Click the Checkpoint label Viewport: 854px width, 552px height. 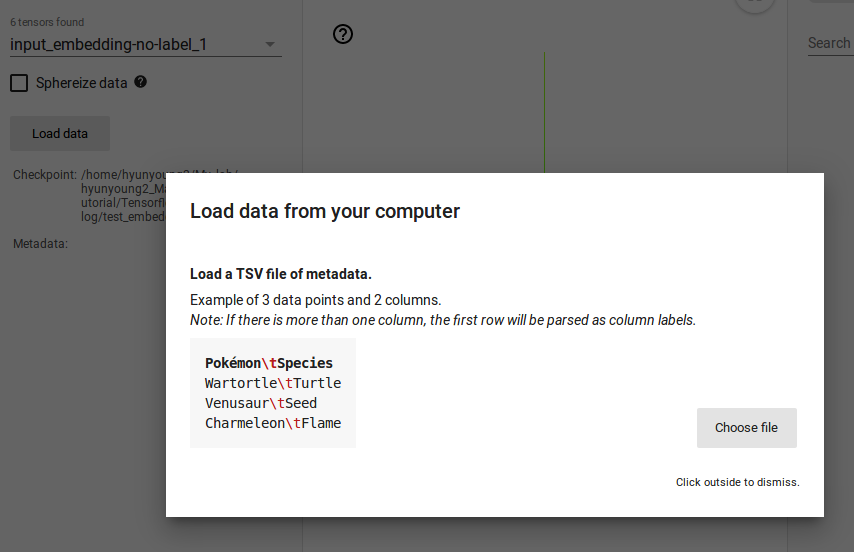pyautogui.click(x=45, y=175)
